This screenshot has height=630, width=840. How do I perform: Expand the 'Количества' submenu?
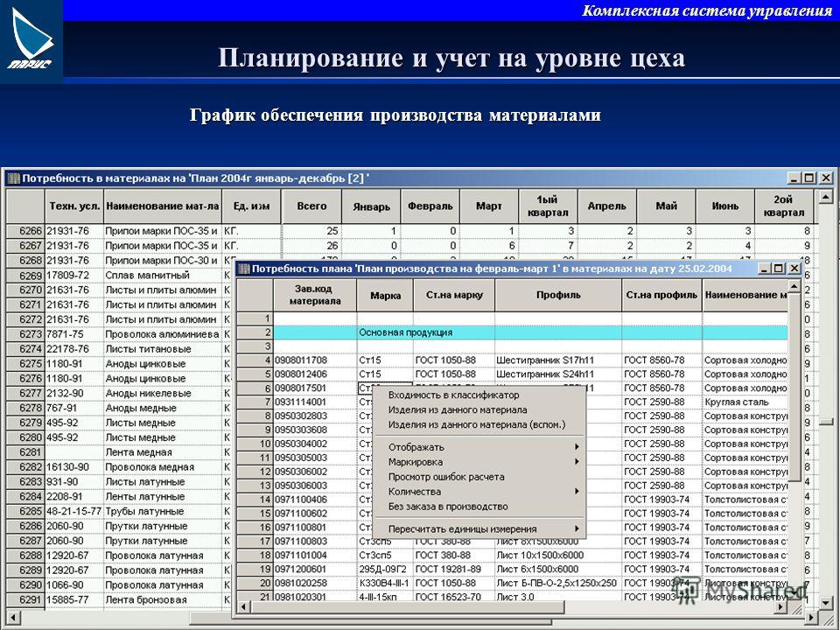pyautogui.click(x=479, y=491)
